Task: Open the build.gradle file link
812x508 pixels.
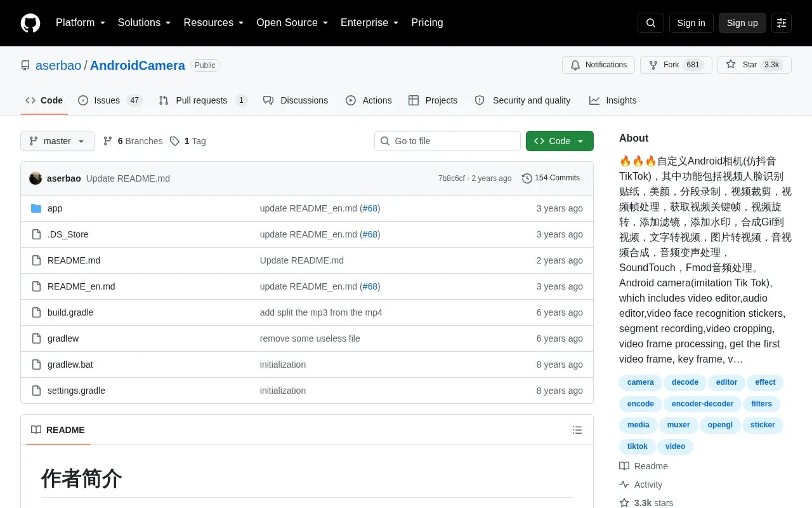Action: (70, 312)
